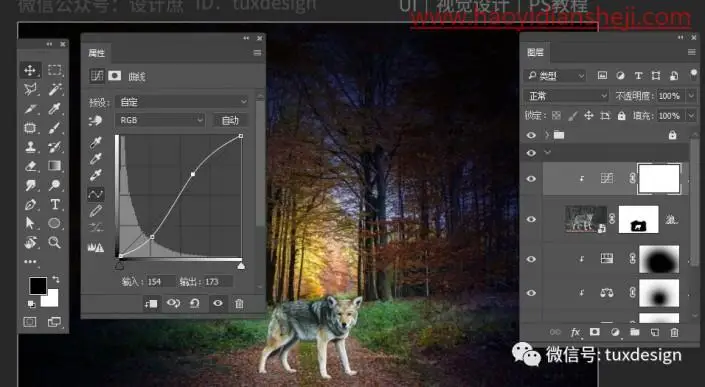The image size is (705, 387).
Task: Click the 自动 auto button
Action: 230,120
